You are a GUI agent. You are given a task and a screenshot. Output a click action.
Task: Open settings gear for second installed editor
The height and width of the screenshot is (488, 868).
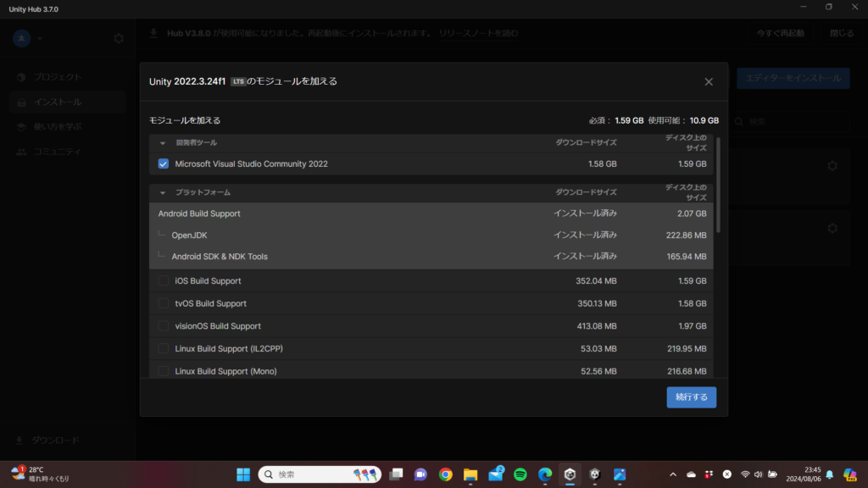832,228
